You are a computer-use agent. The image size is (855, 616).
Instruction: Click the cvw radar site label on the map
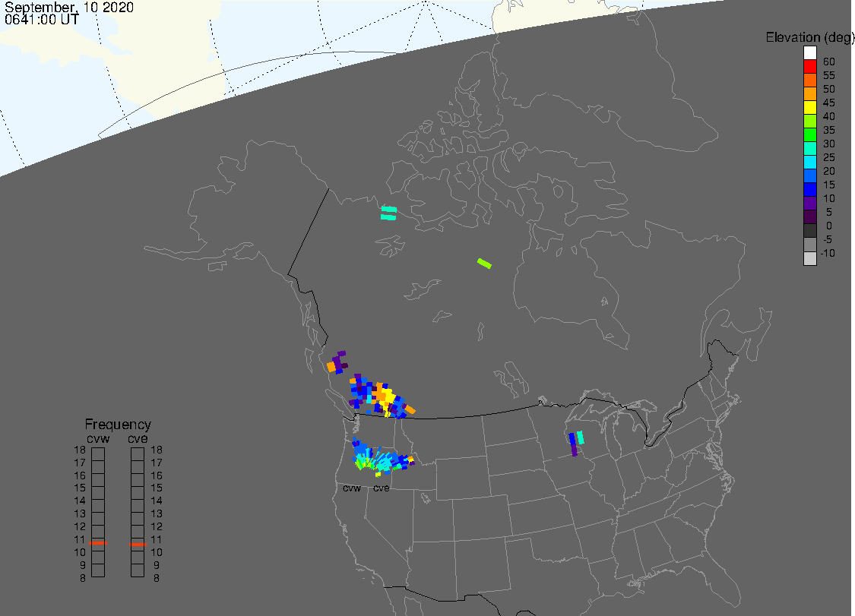coord(352,488)
